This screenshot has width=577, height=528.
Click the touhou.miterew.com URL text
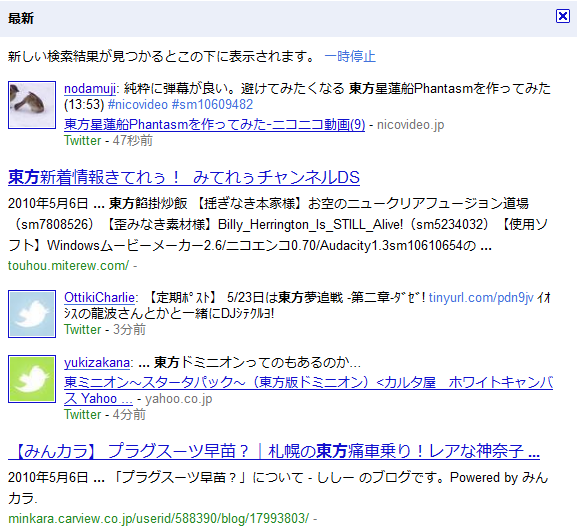68,265
